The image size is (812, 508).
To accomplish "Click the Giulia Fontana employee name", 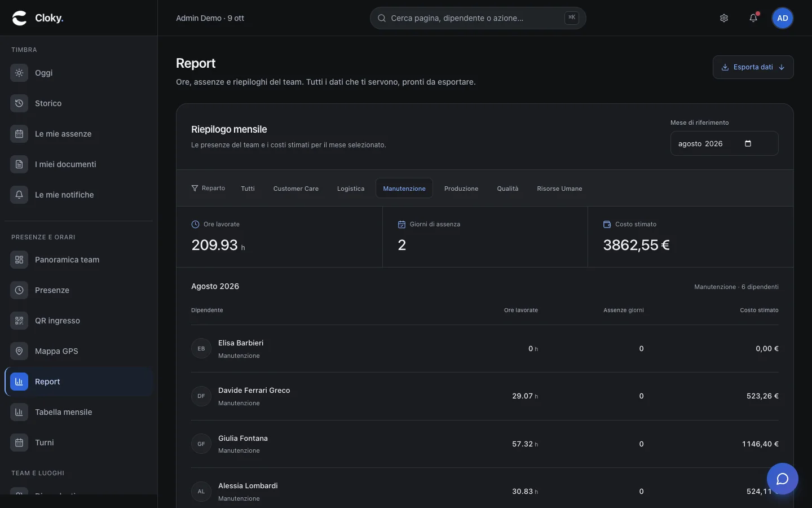I will tap(243, 439).
